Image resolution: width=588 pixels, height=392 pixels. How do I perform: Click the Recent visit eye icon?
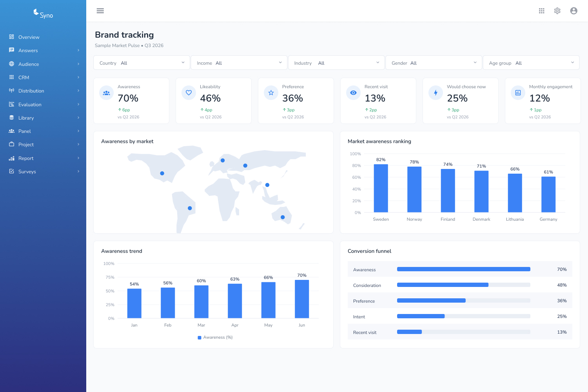pos(353,93)
